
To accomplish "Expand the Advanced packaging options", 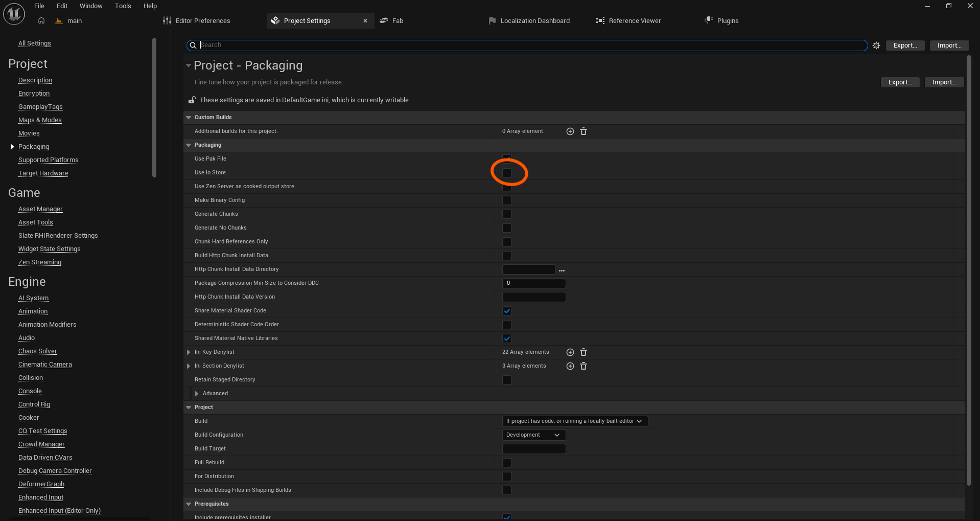I will coord(197,394).
